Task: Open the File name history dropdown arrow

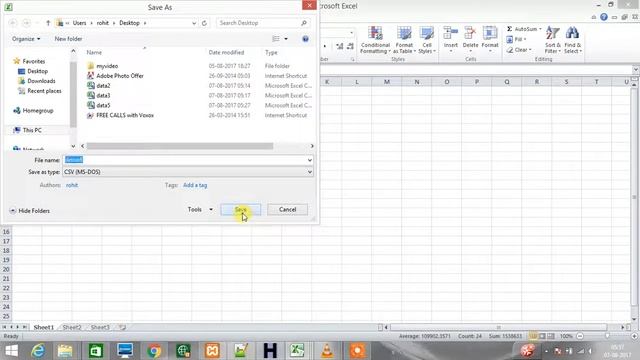Action: tap(310, 160)
